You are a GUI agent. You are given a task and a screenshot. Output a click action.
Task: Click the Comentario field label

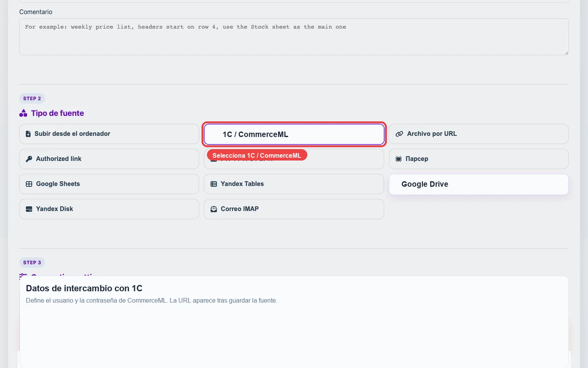pyautogui.click(x=36, y=12)
